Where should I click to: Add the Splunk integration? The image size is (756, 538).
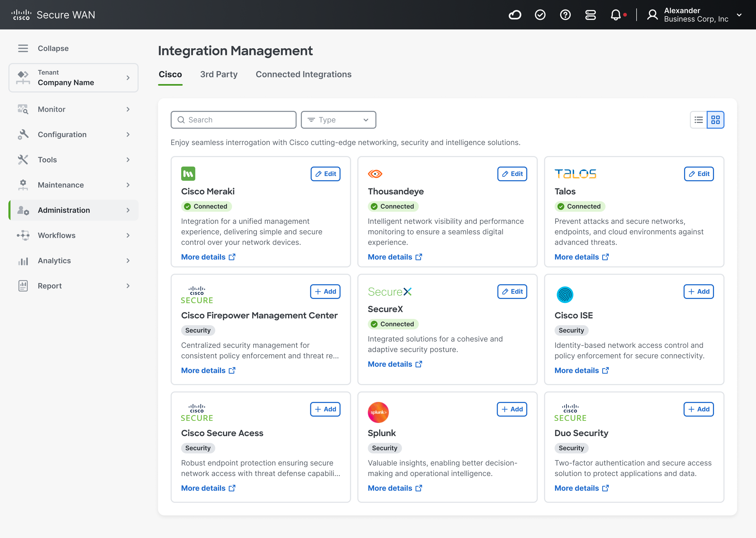[x=512, y=409]
